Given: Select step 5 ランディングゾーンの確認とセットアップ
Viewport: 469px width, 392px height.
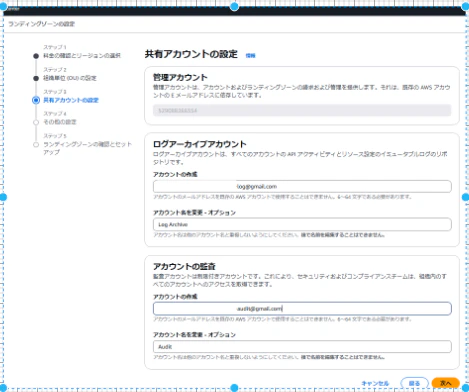Looking at the screenshot, I should pyautogui.click(x=87, y=148).
